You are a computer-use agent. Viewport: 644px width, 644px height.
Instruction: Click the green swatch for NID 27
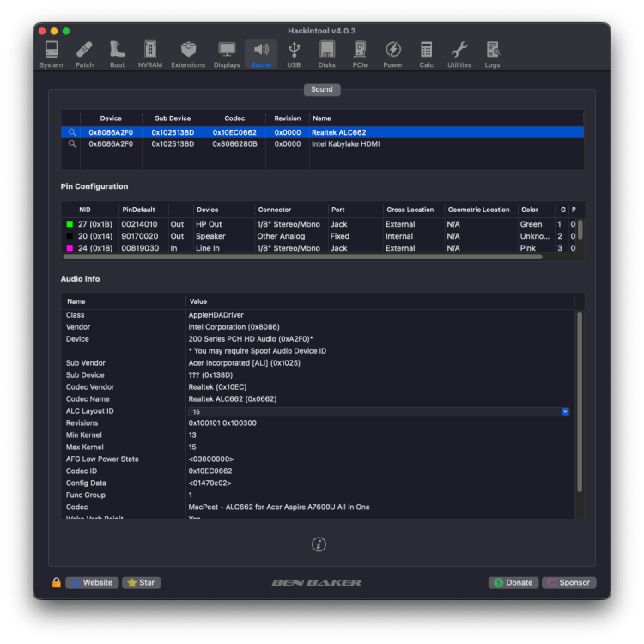70,224
